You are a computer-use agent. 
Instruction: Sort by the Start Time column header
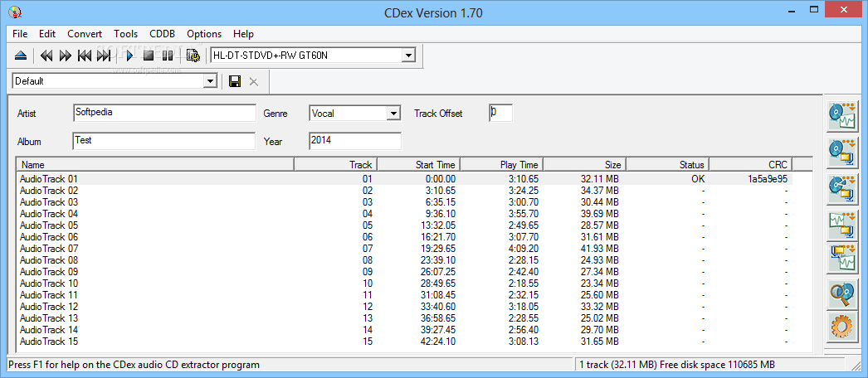(418, 165)
